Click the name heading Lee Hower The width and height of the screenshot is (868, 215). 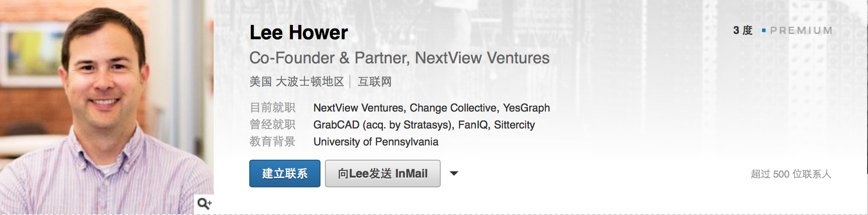click(x=299, y=33)
